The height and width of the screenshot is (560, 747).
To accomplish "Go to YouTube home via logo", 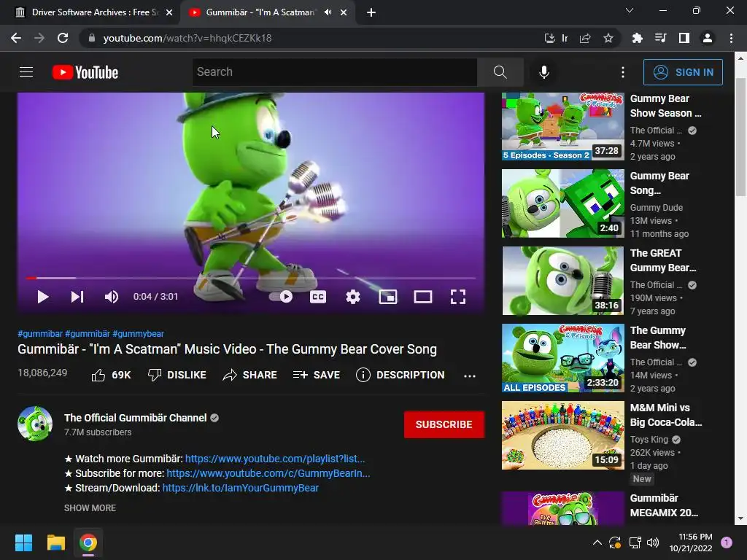I will click(x=85, y=72).
